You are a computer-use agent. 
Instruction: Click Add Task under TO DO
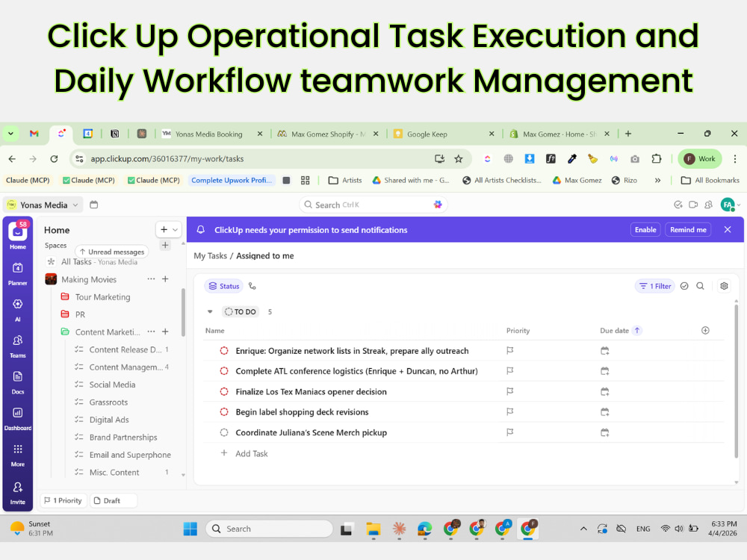251,454
